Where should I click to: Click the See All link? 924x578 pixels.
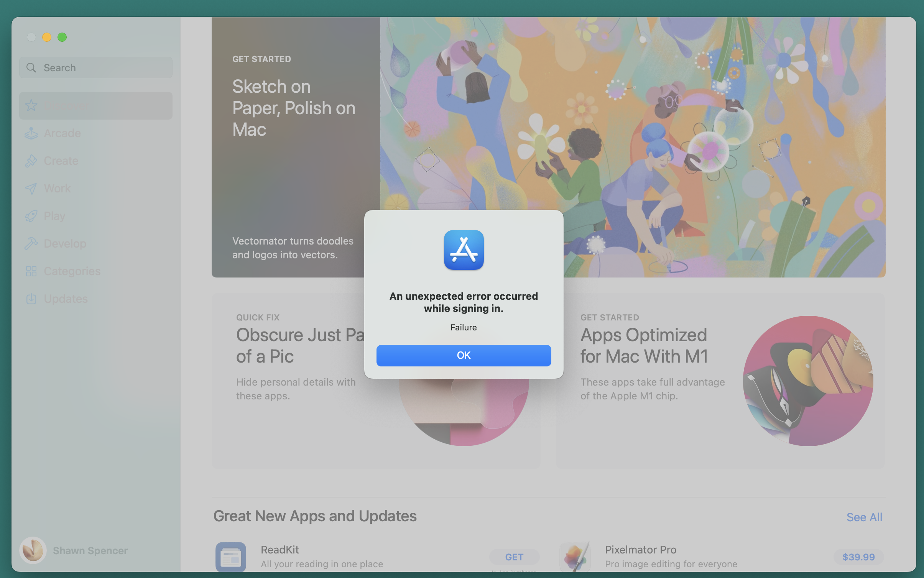click(864, 517)
